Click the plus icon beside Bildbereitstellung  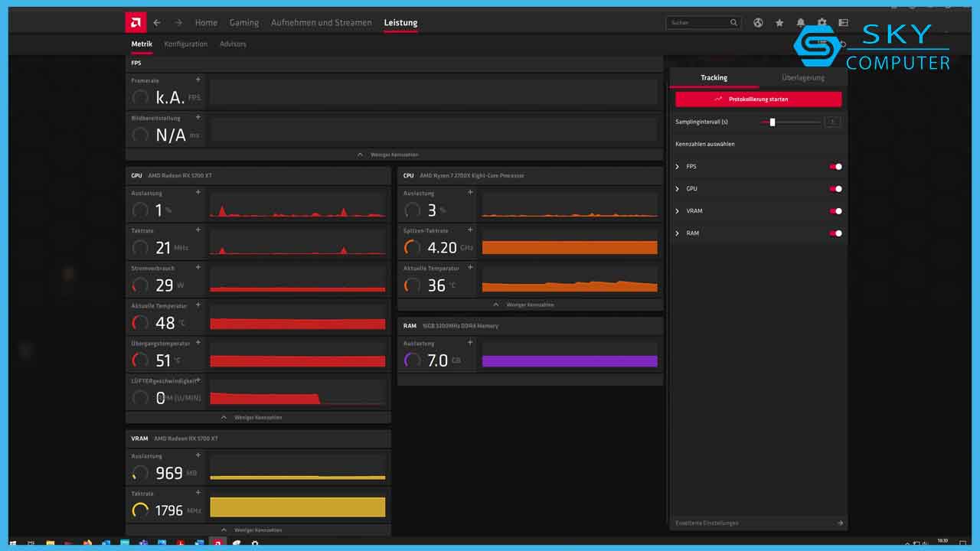198,117
